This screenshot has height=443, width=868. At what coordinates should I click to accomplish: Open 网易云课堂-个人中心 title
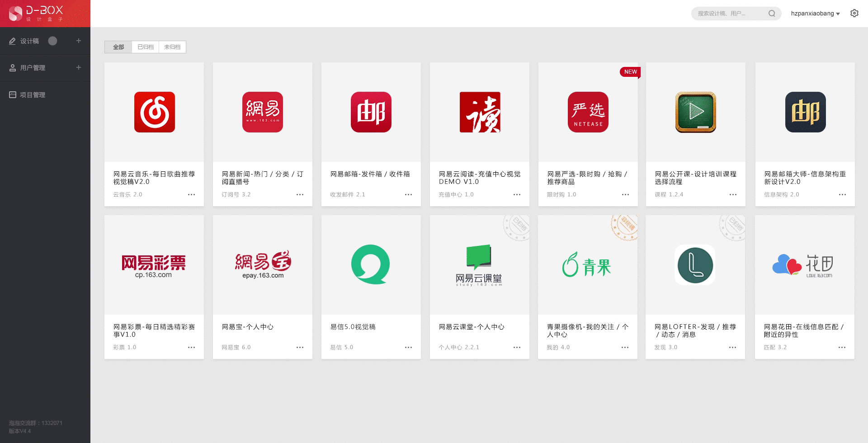tap(472, 327)
